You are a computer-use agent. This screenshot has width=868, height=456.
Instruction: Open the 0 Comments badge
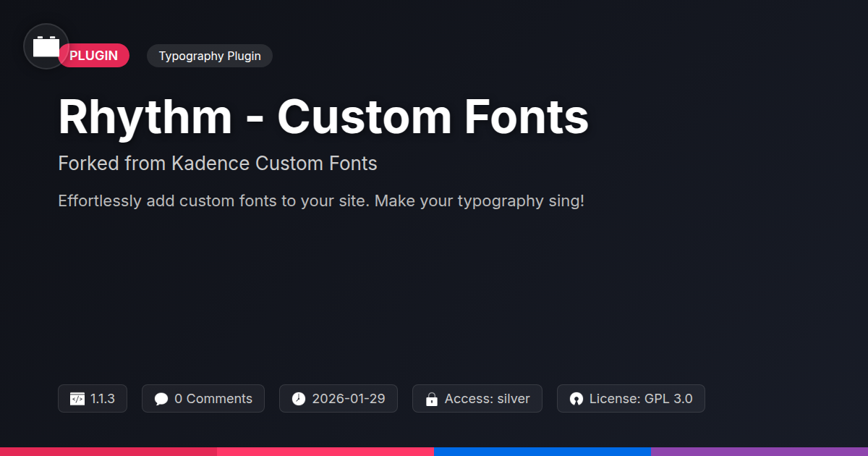(203, 399)
